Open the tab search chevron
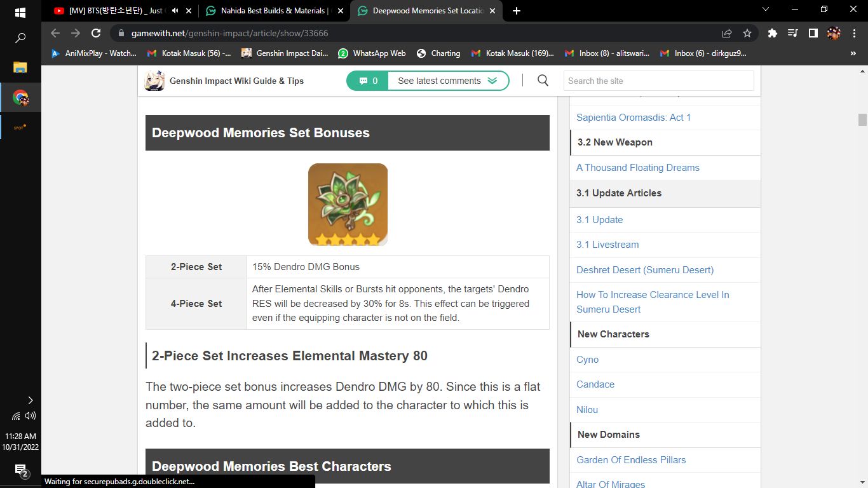 click(x=765, y=10)
